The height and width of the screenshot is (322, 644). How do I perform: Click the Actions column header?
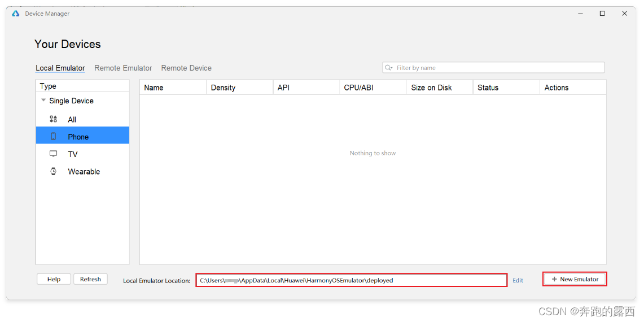tap(573, 88)
